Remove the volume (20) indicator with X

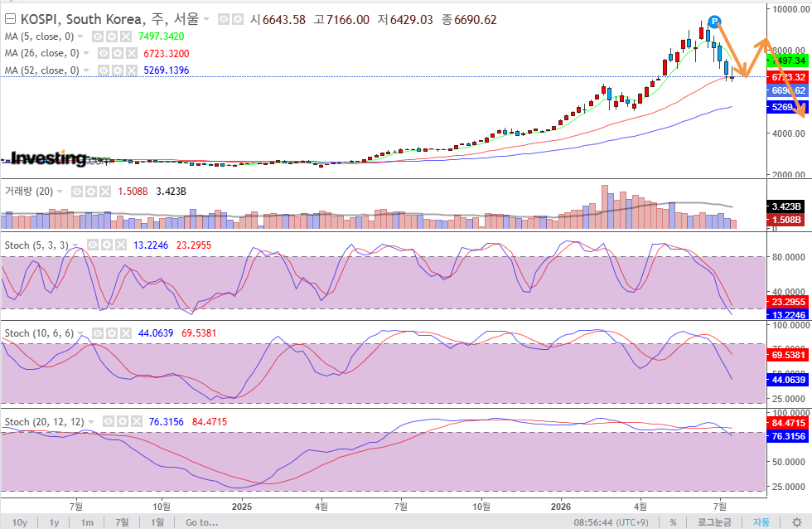point(105,192)
